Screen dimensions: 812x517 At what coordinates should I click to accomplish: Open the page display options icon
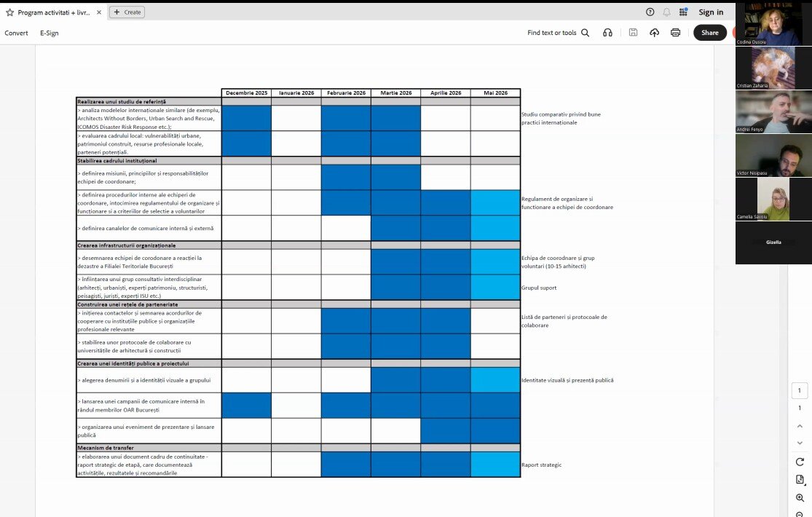click(800, 479)
